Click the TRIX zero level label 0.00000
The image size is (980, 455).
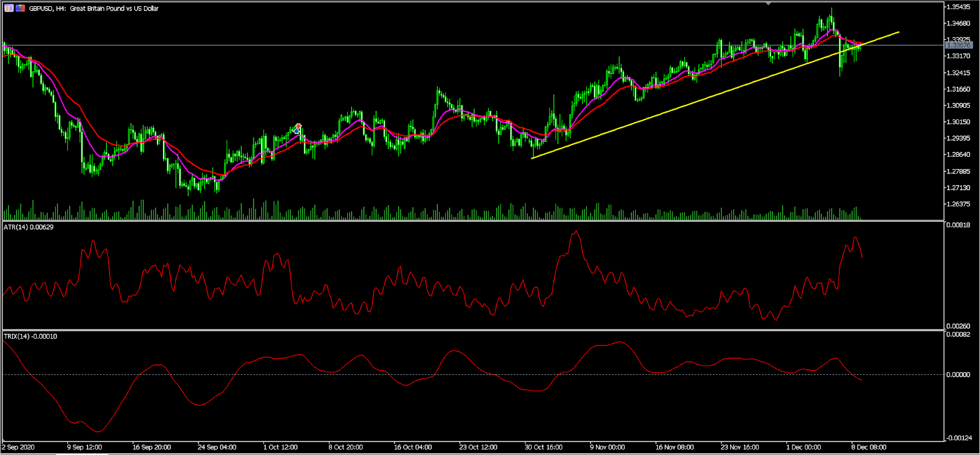[x=959, y=375]
